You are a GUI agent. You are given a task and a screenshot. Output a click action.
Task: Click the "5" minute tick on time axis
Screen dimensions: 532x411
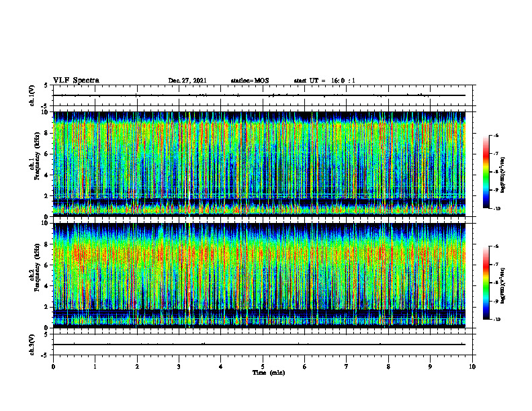click(x=263, y=367)
